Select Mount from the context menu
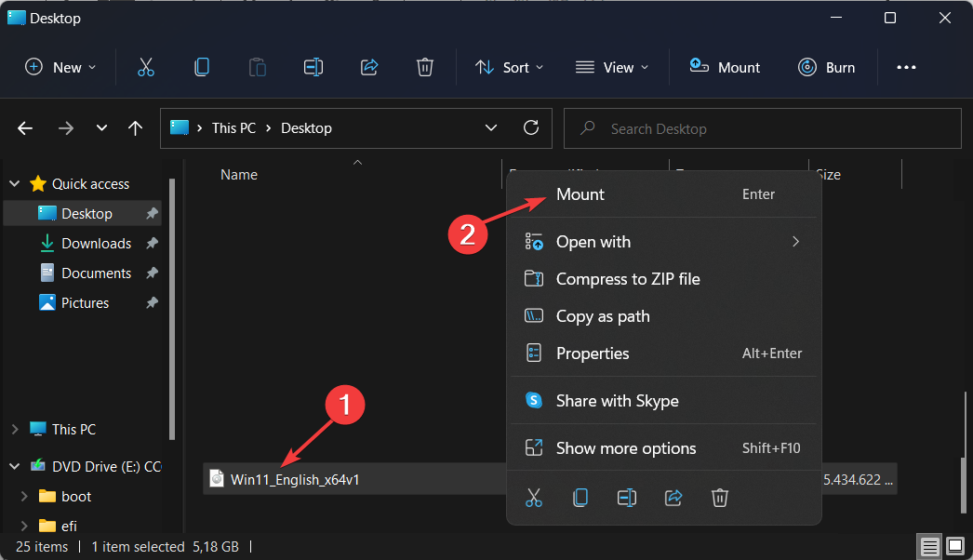Screen dimensions: 973x560 (x=580, y=194)
